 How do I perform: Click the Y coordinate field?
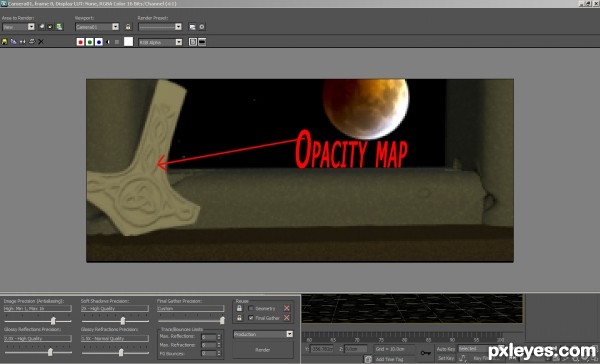pyautogui.click(x=321, y=349)
